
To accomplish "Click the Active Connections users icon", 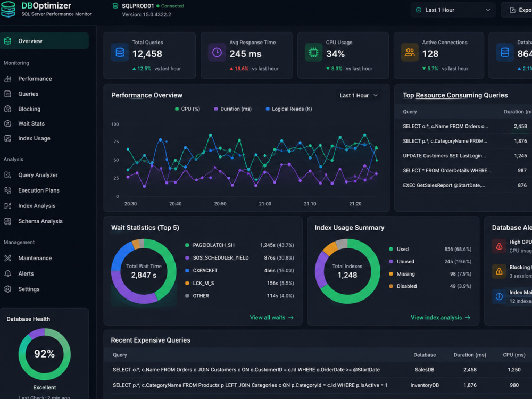I will point(410,53).
